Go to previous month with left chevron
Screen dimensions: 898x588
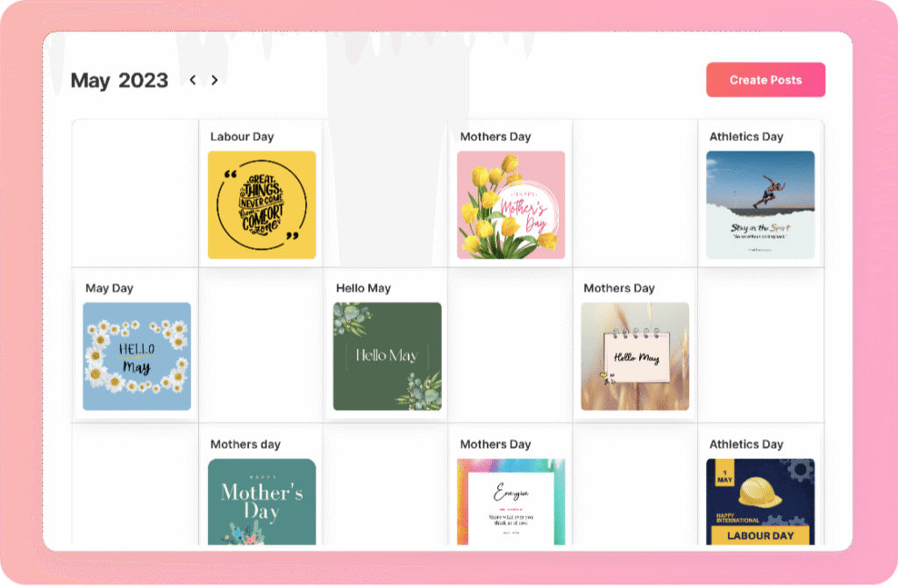193,80
